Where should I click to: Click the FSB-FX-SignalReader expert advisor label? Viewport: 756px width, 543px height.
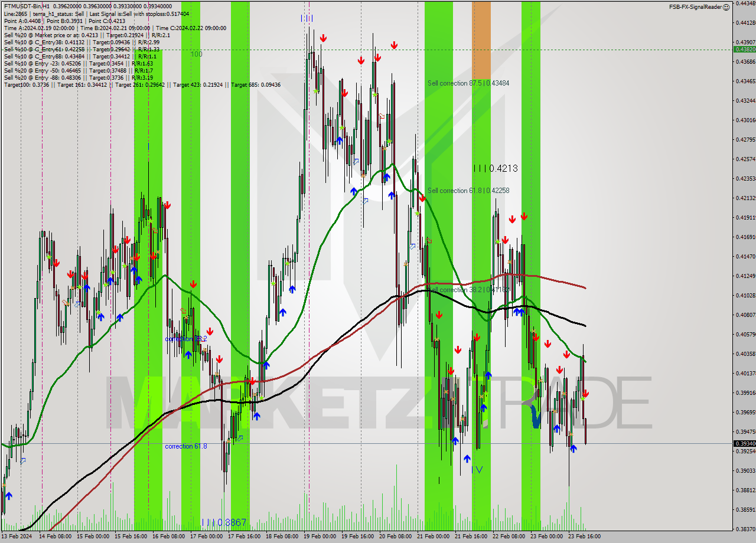695,7
